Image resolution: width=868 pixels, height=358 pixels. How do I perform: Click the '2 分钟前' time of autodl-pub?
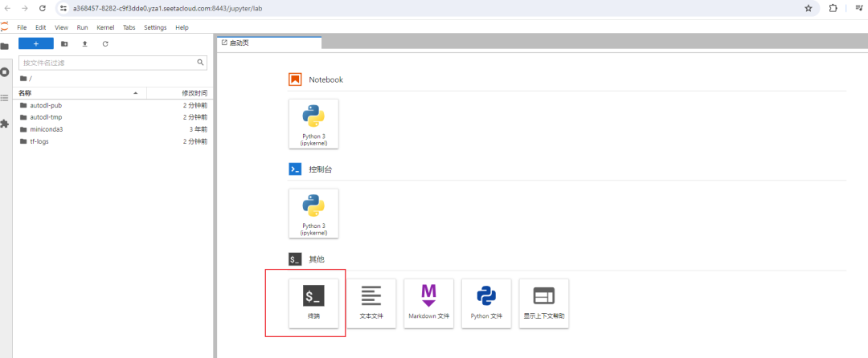(x=195, y=105)
